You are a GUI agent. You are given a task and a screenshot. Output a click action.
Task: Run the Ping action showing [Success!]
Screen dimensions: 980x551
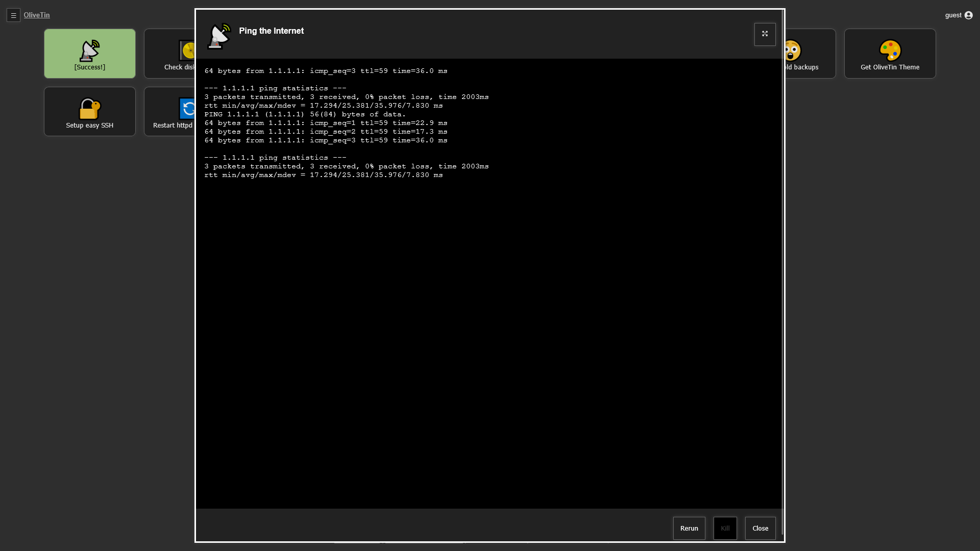pyautogui.click(x=90, y=54)
